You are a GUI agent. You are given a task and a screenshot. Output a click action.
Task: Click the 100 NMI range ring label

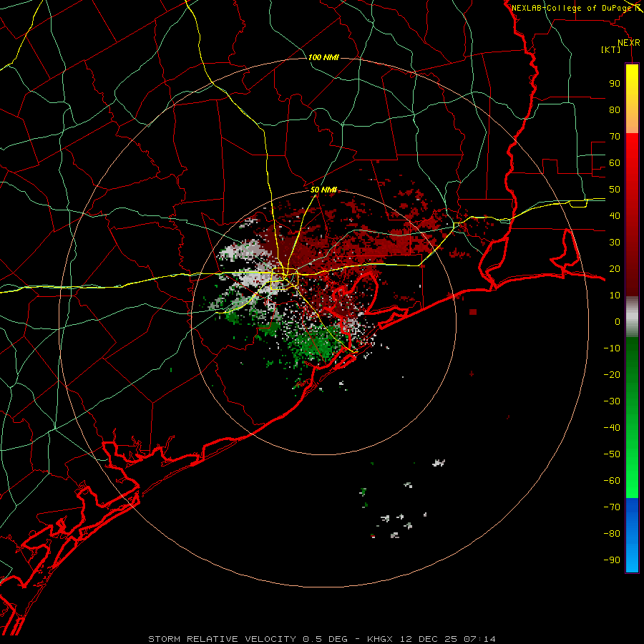coord(323,57)
